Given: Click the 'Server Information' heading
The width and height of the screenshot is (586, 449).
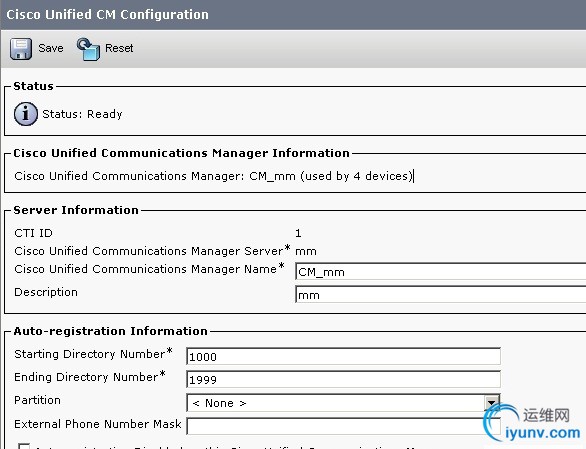Looking at the screenshot, I should [x=76, y=210].
